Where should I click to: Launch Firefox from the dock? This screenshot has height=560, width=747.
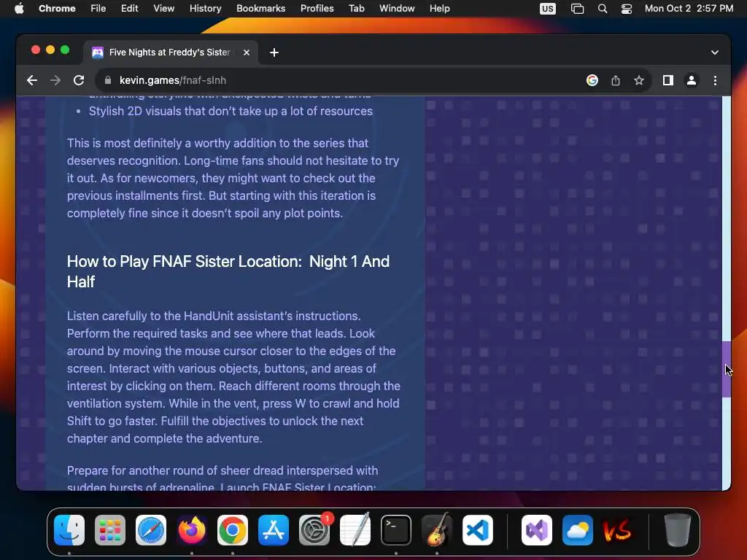tap(192, 530)
